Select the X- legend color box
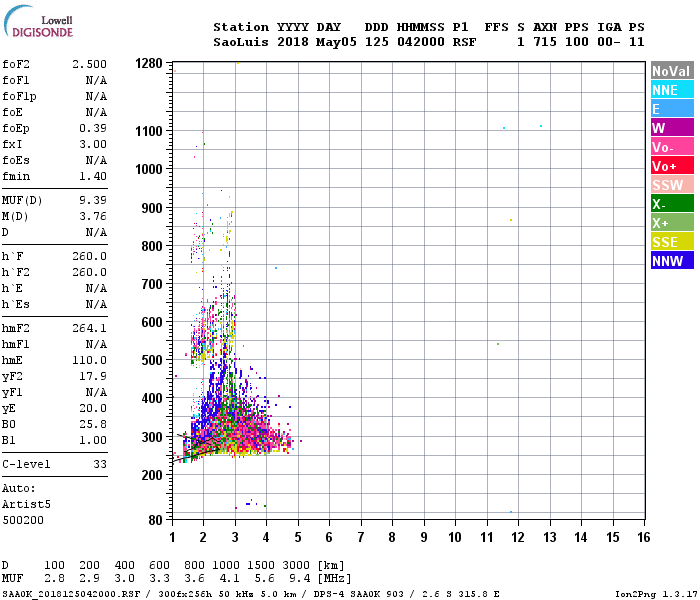This screenshot has height=600, width=700. [x=672, y=204]
